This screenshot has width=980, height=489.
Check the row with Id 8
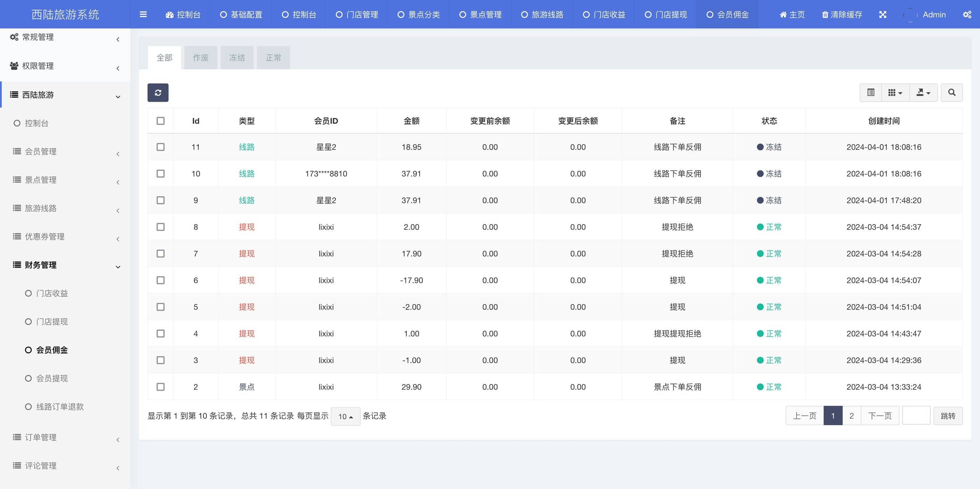[x=161, y=227]
